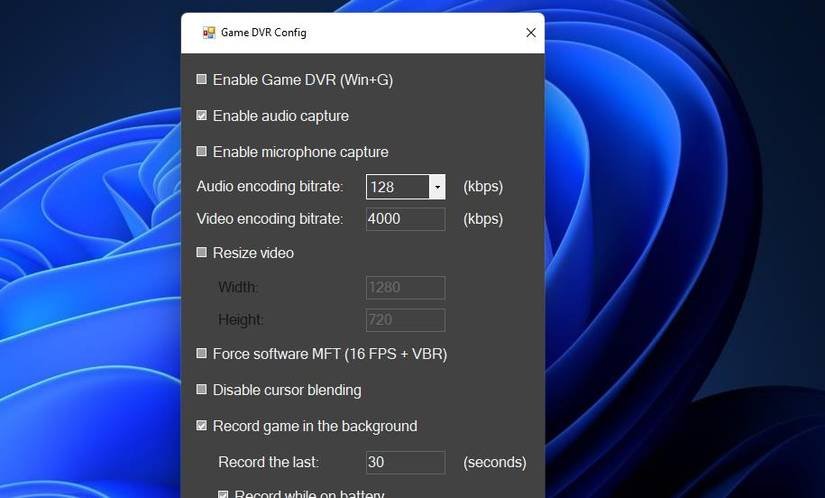Click the video encoding bitrate field showing 4000
Screen dimensions: 825x498
point(405,219)
